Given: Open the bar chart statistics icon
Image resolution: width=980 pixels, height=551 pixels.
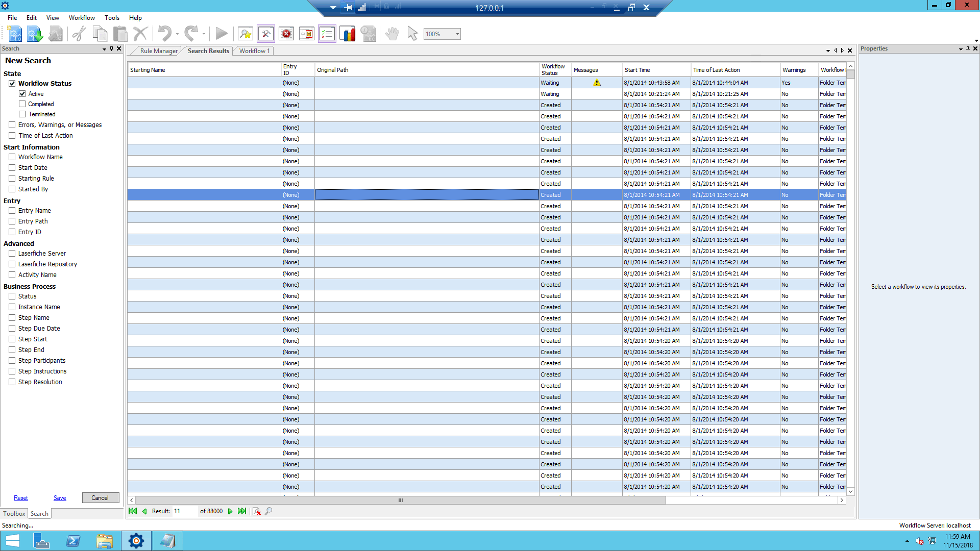Looking at the screenshot, I should [348, 34].
